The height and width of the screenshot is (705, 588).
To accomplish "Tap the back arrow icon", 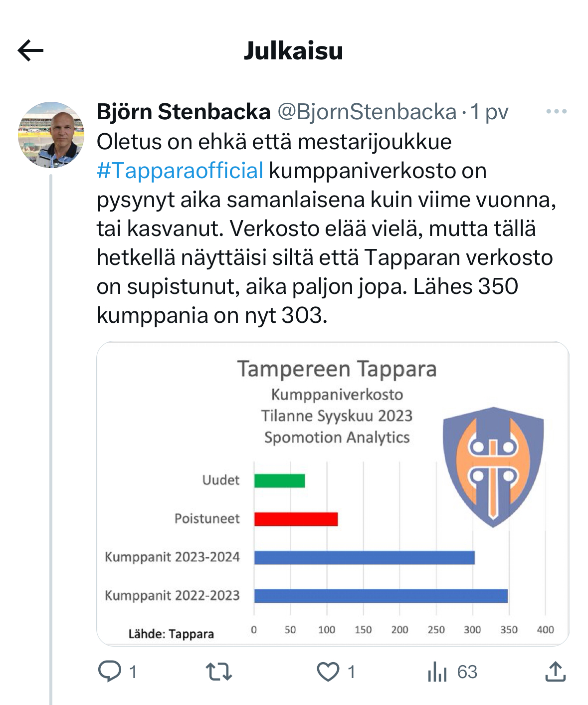I will pos(31,50).
